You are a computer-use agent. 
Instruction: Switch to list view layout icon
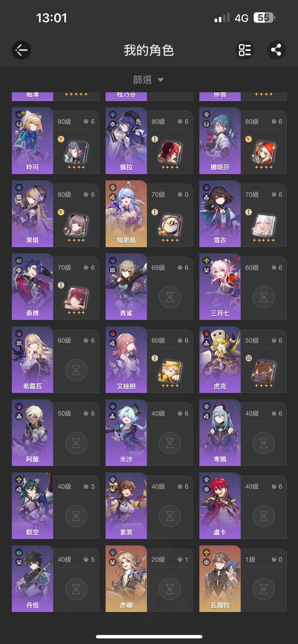tap(245, 50)
